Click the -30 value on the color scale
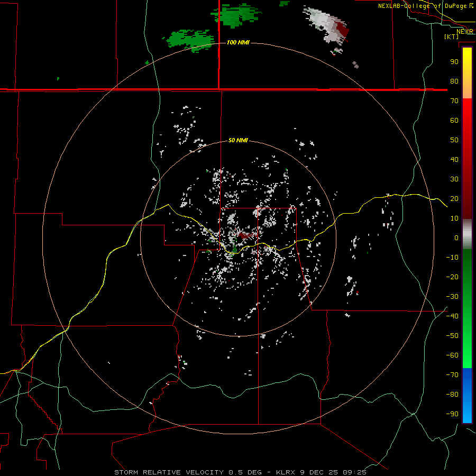Viewport: 476px width, 476px height. [x=452, y=297]
